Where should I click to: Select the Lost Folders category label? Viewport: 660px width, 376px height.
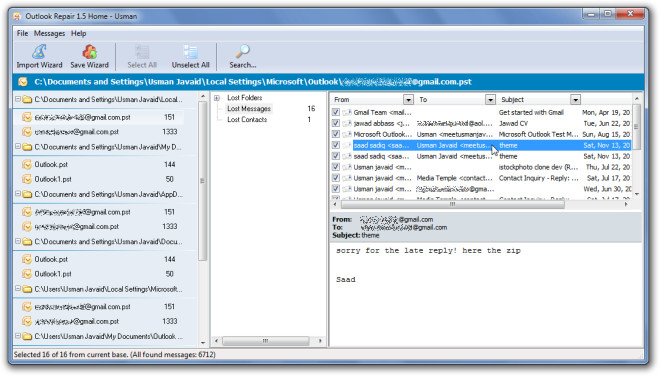coord(245,98)
